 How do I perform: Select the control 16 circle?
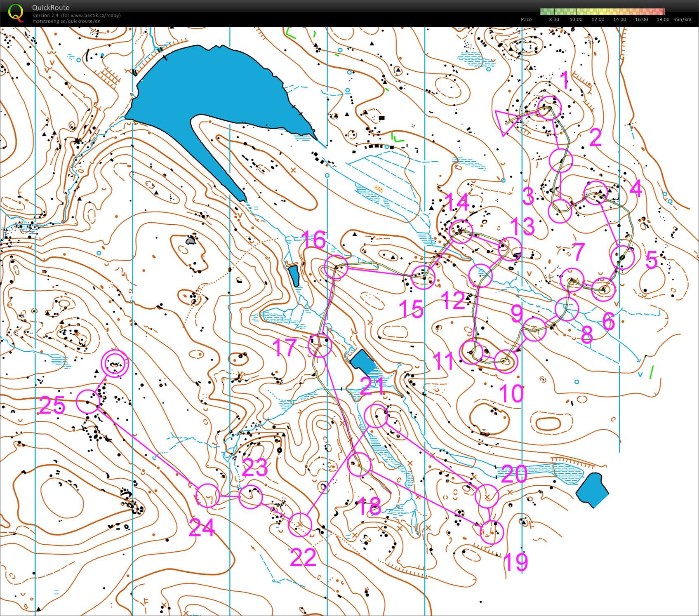(x=336, y=267)
